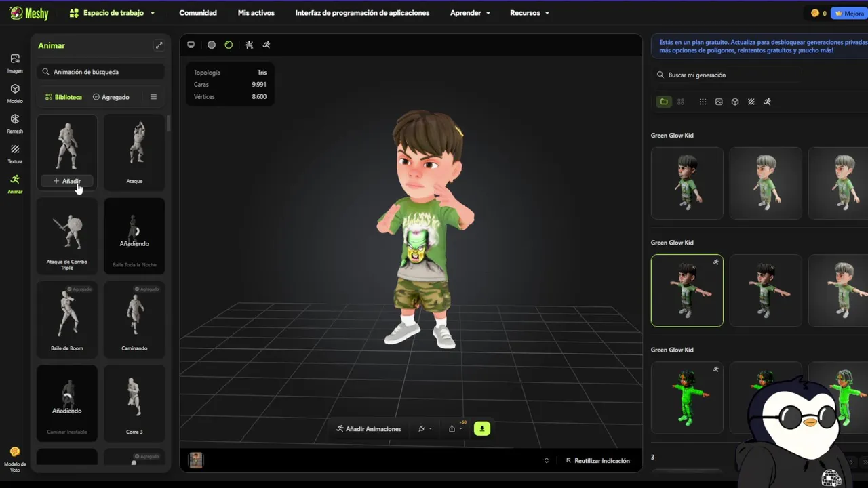Viewport: 868px width, 488px height.
Task: Toggle the skeleton rig pose icon
Action: [250, 45]
